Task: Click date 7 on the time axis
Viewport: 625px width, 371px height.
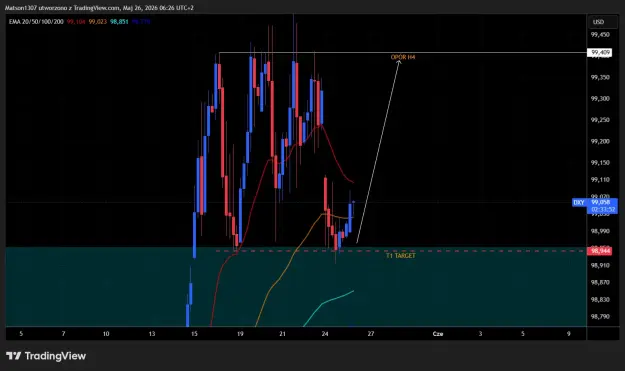Action: click(x=63, y=334)
